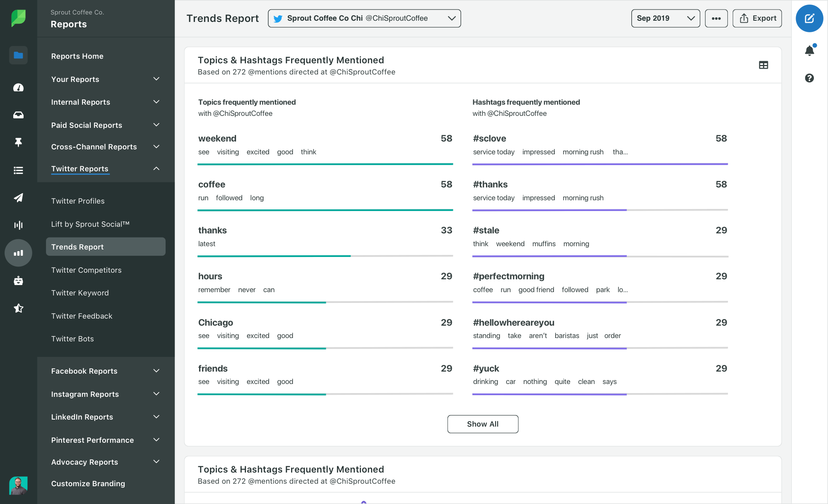
Task: Toggle Facebook Reports section open
Action: pyautogui.click(x=156, y=370)
